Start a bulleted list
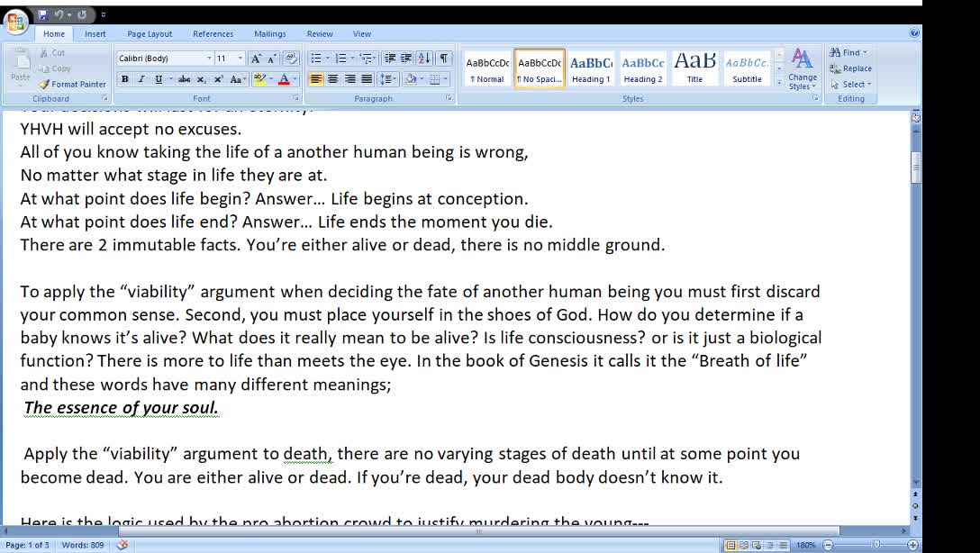The image size is (980, 553). click(x=316, y=59)
